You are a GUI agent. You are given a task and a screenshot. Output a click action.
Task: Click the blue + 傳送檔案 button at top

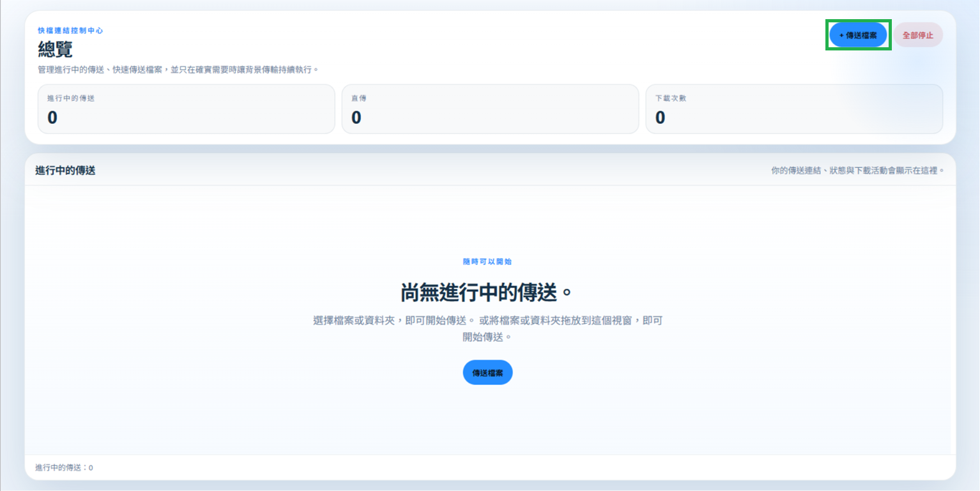click(858, 35)
